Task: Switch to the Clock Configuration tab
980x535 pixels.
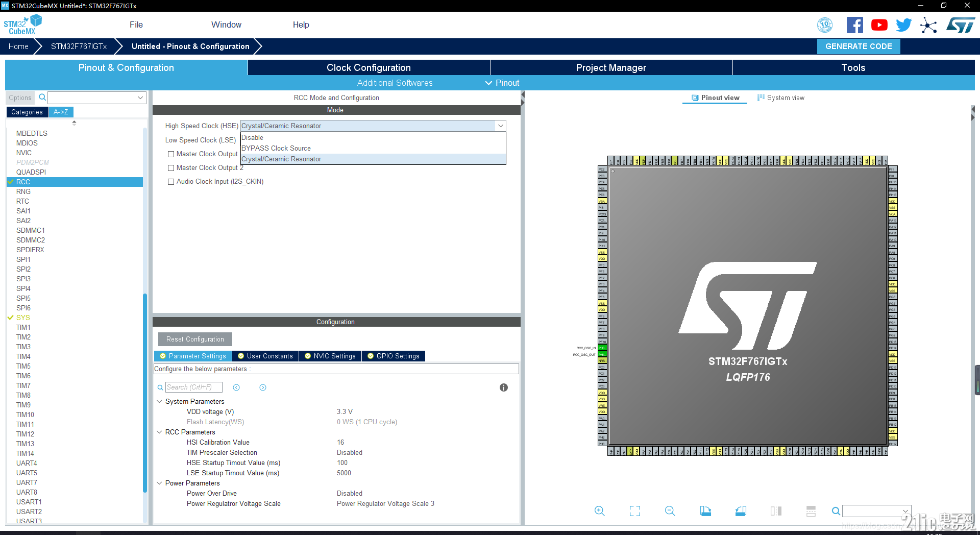Action: point(369,67)
